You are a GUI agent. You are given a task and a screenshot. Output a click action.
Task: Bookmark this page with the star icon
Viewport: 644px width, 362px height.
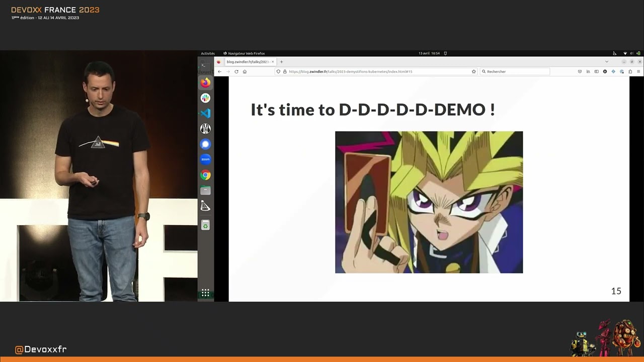(x=473, y=71)
